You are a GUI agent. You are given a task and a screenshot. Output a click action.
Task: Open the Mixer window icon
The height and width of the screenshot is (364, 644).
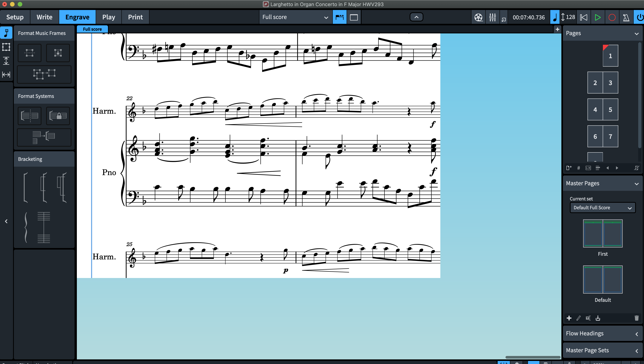tap(492, 17)
